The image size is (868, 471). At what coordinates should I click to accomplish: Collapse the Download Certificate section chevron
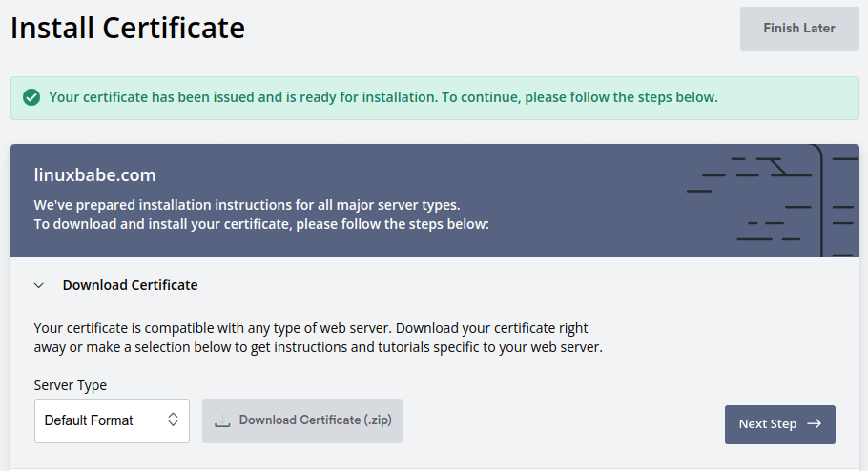[x=39, y=285]
